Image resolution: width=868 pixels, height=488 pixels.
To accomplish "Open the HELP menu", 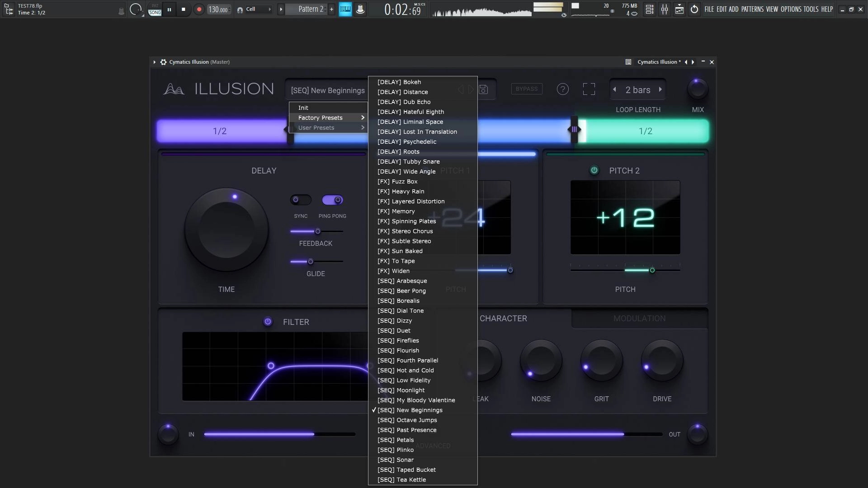I will (x=827, y=9).
